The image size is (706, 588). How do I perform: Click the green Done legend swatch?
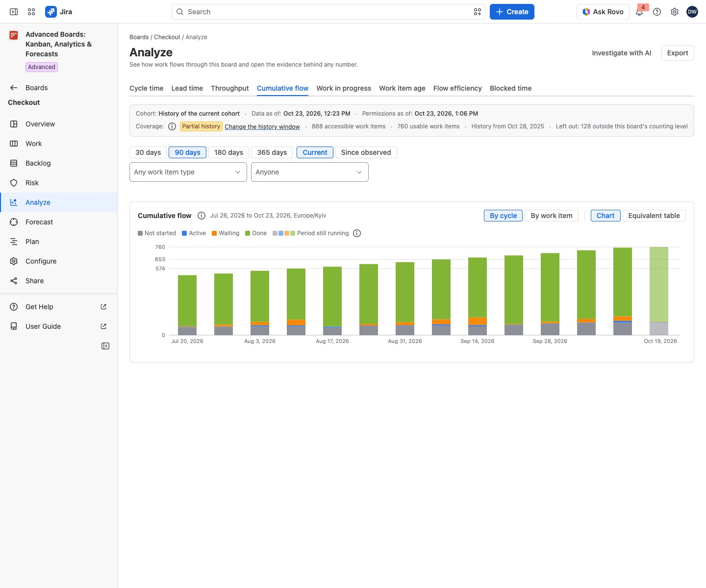[x=248, y=233]
